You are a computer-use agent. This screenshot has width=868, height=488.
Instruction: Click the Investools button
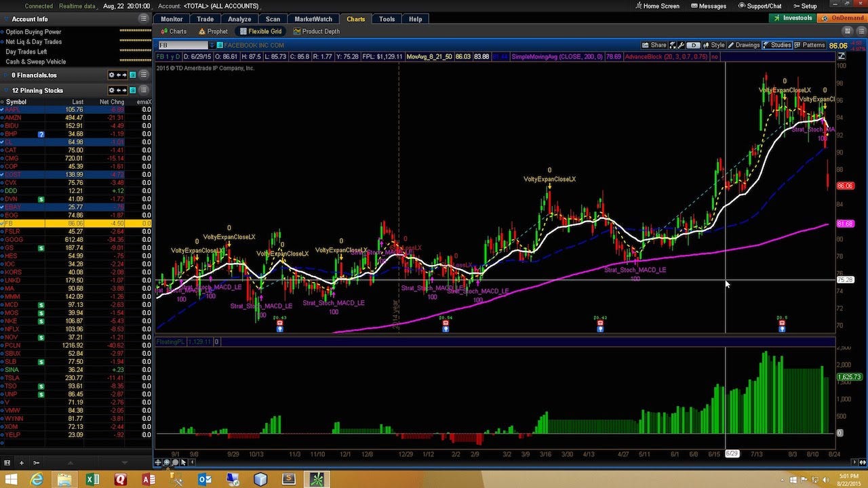pos(792,18)
